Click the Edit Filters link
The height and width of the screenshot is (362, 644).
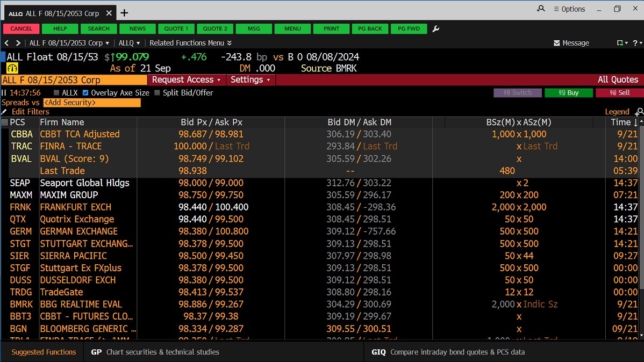pyautogui.click(x=31, y=112)
